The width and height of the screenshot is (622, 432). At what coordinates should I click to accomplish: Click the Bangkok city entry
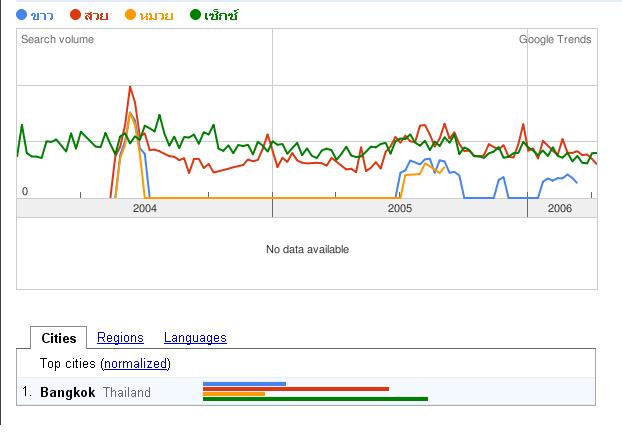67,392
